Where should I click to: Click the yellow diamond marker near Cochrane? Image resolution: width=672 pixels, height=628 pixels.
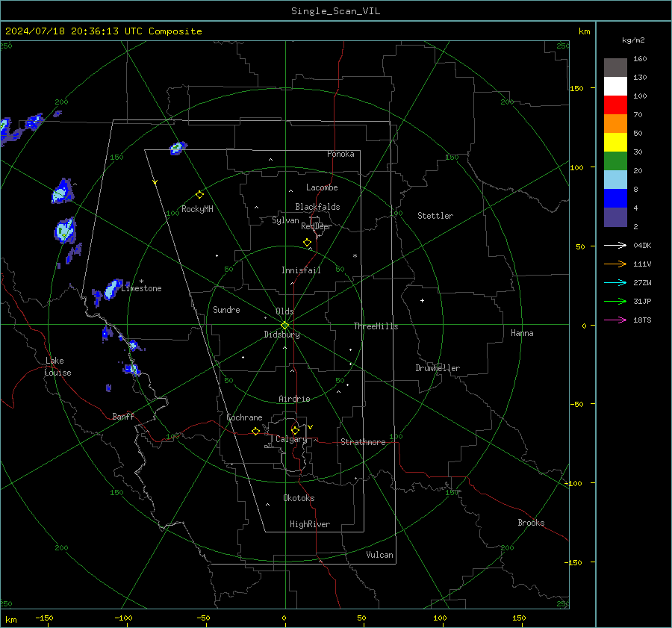pyautogui.click(x=255, y=432)
